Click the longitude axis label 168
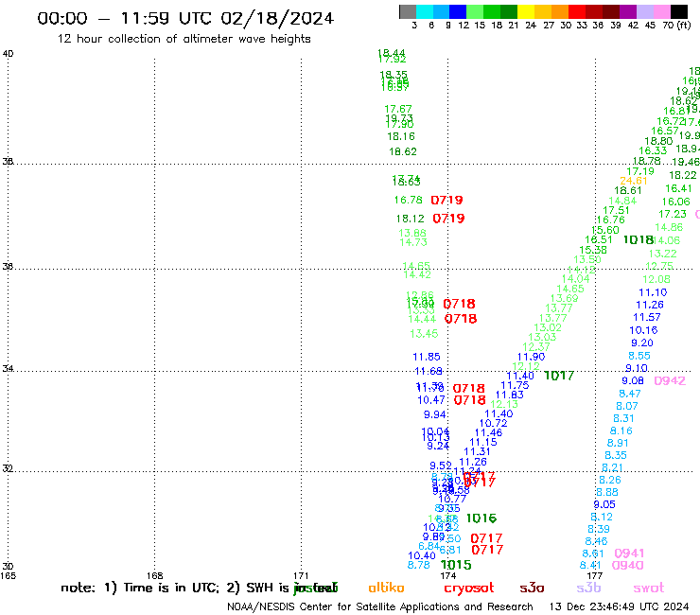This screenshot has width=700, height=615. (x=155, y=575)
